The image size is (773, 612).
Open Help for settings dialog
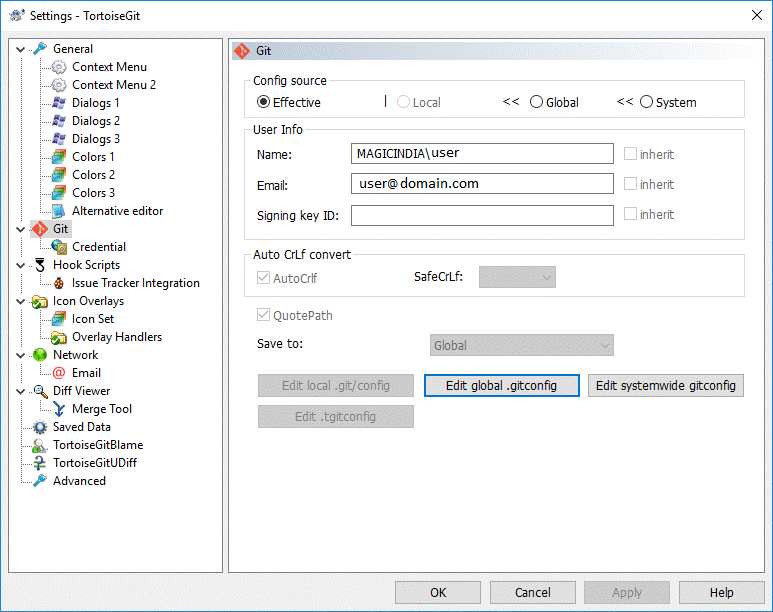coord(722,592)
